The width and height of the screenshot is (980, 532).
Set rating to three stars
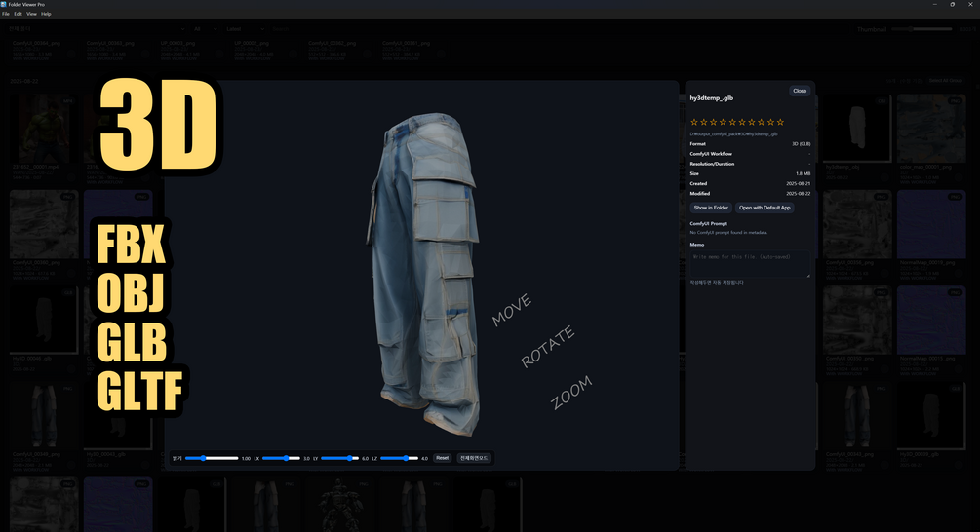713,122
